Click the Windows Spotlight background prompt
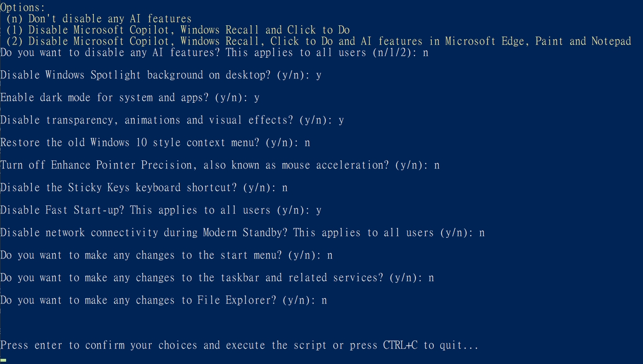This screenshot has width=643, height=364. (161, 75)
